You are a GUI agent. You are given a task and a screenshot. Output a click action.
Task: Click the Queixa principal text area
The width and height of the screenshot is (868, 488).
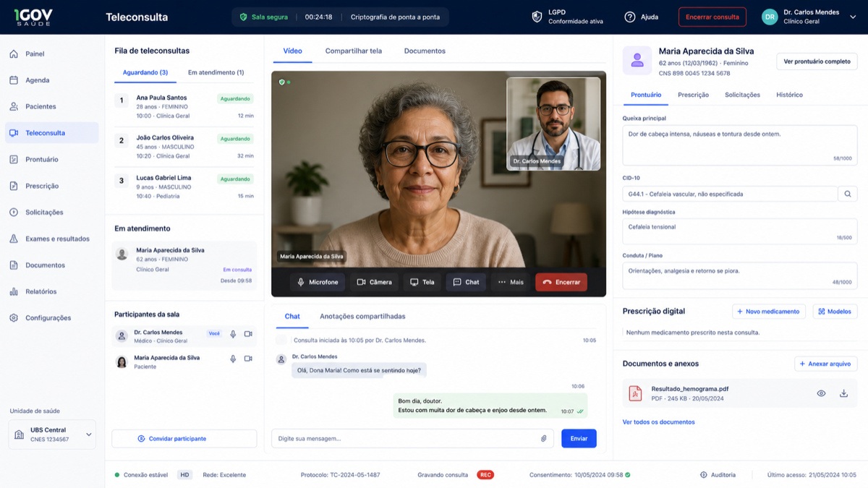click(x=740, y=145)
